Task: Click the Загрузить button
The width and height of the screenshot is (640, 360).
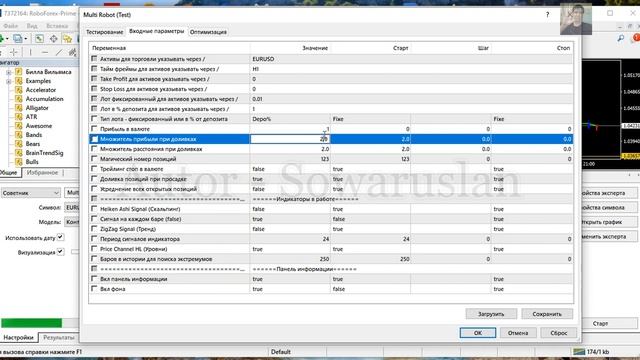Action: coord(491,314)
